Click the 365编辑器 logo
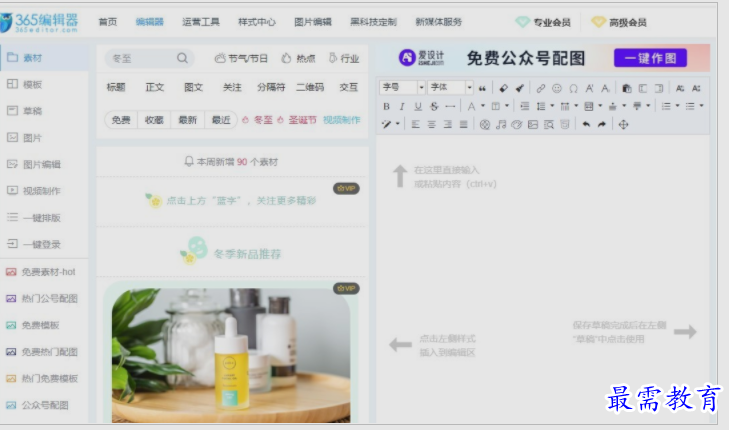The width and height of the screenshot is (729, 430). [40, 22]
